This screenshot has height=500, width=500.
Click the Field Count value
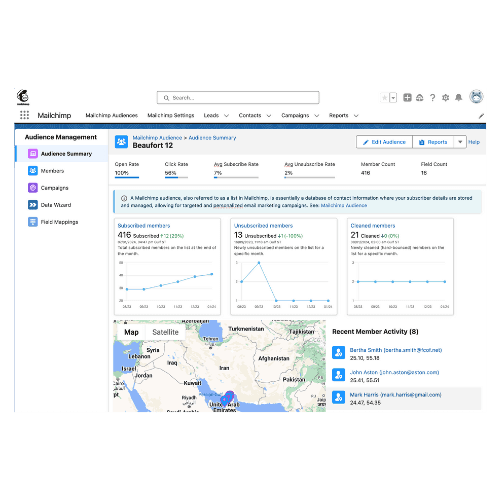click(x=424, y=173)
